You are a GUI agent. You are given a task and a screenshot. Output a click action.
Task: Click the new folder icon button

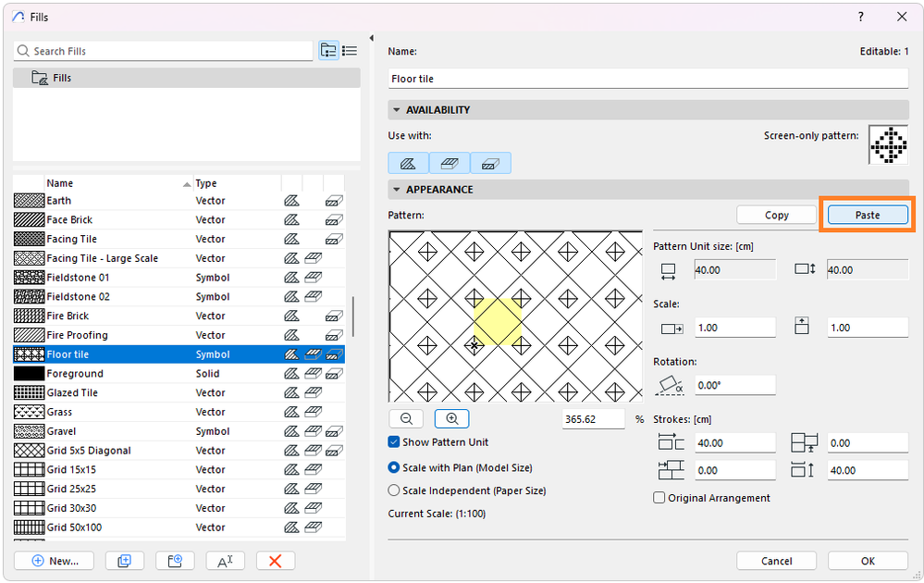click(x=174, y=561)
